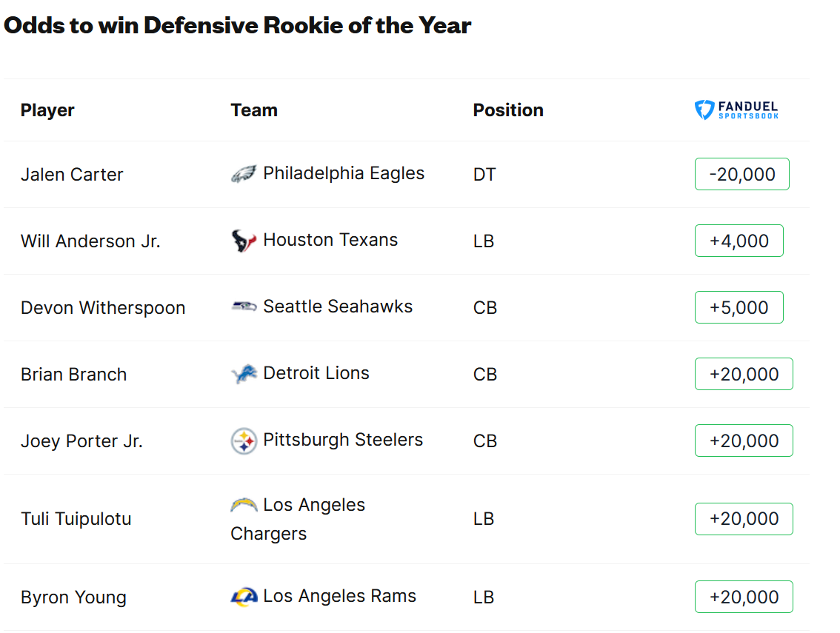Select Jalen Carter's -20,000 odds button

(741, 174)
